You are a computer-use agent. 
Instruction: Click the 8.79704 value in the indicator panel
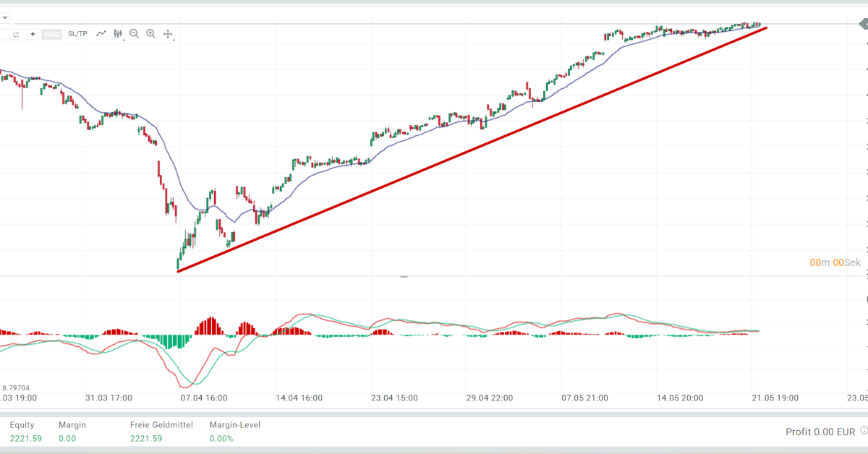16,388
